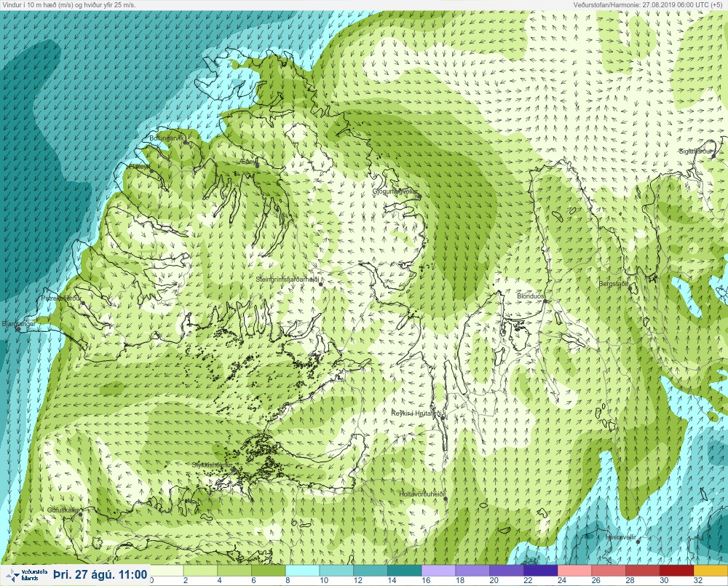Pick the purple 20–22 m/s legend swatch
The image size is (728, 586).
[x=506, y=570]
